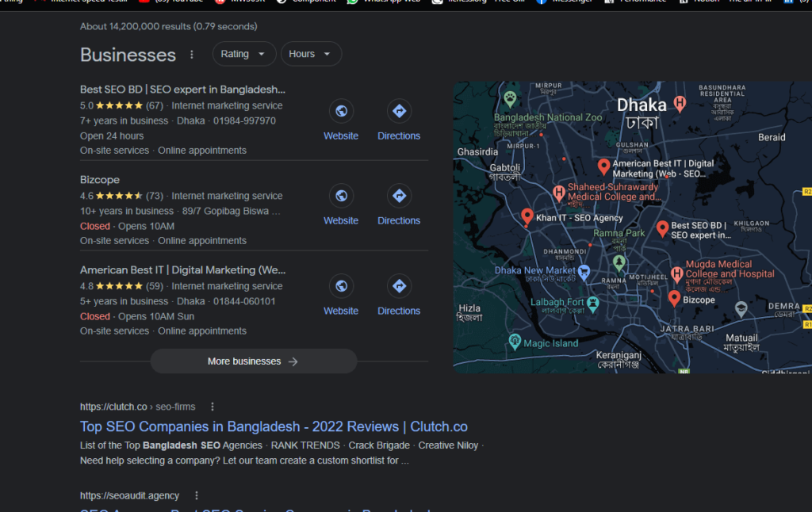
Task: Click 'Closed · Opens 10AM Sun' status text
Action: 137,316
